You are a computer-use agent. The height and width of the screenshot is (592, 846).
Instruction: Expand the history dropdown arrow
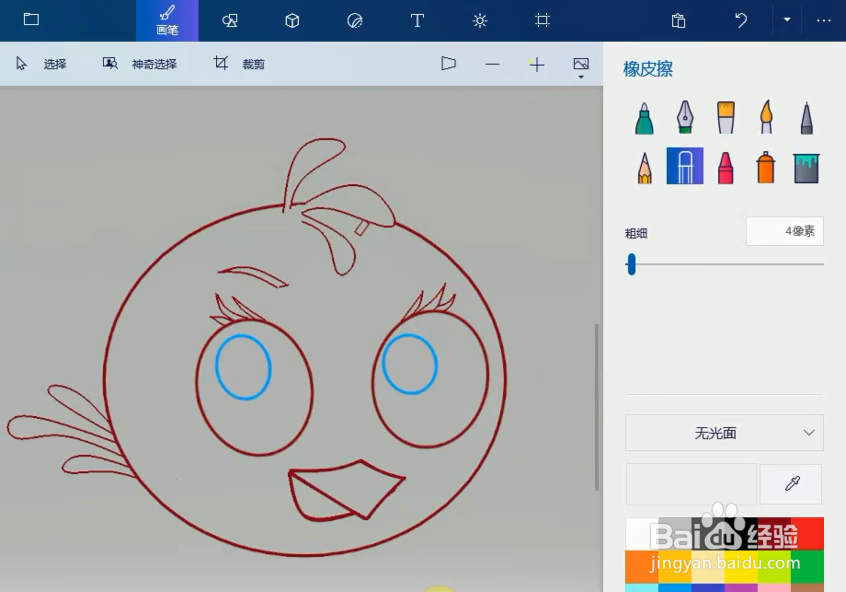point(787,20)
